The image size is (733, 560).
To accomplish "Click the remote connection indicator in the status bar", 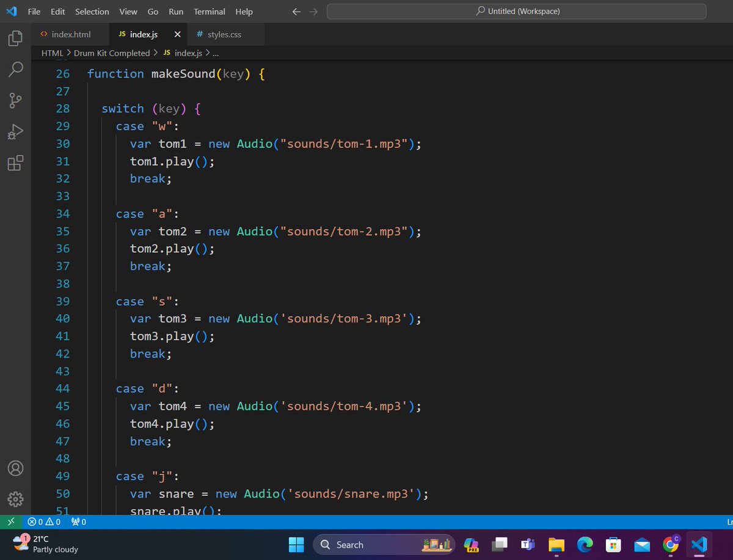I will pos(10,522).
